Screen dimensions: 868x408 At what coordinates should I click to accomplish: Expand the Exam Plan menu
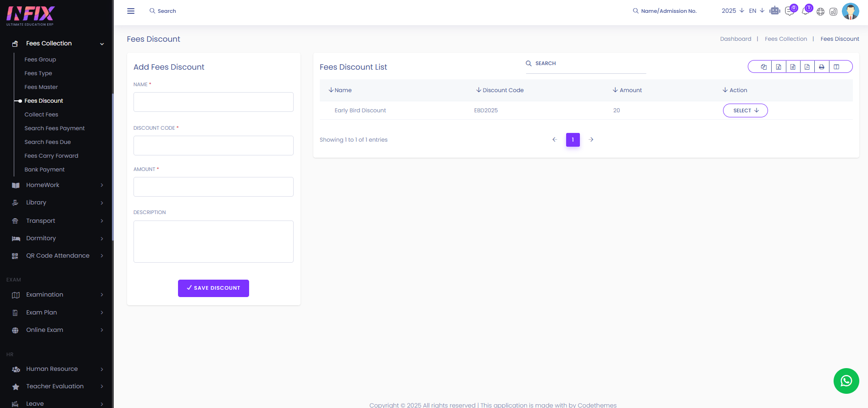pos(58,313)
